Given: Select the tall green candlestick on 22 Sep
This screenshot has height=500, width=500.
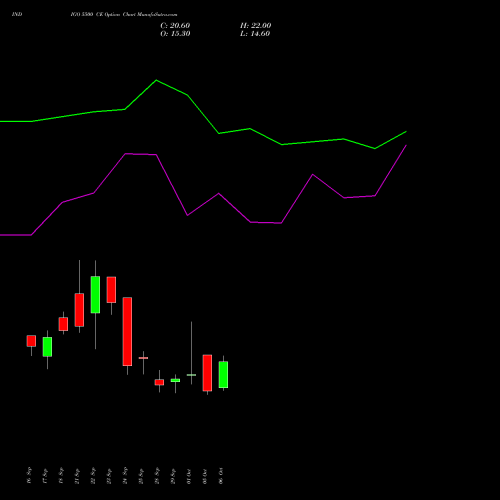Looking at the screenshot, I should [x=95, y=295].
